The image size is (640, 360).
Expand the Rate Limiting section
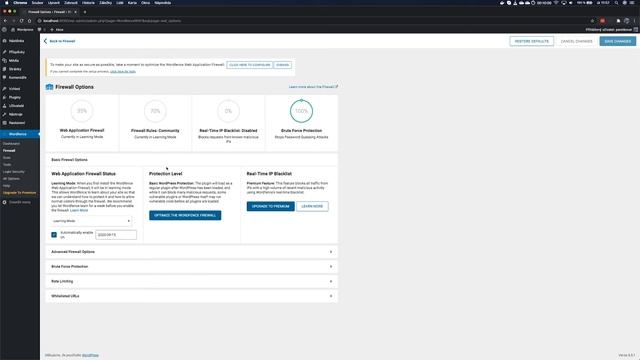pyautogui.click(x=191, y=281)
